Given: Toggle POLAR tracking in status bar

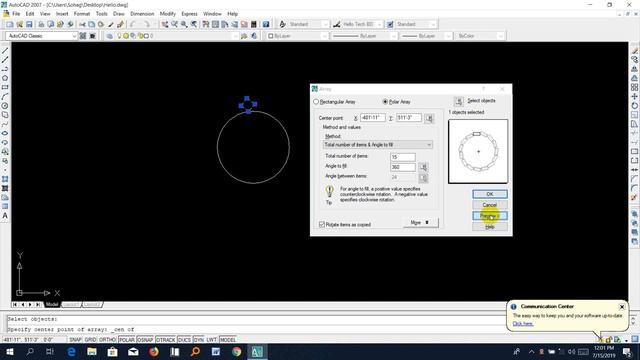Looking at the screenshot, I should pos(127,340).
